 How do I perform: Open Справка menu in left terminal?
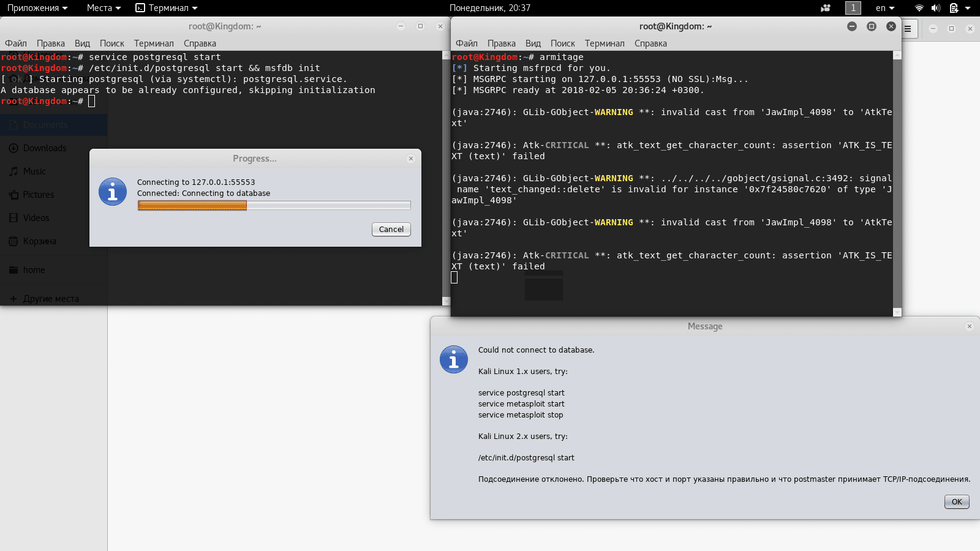200,43
